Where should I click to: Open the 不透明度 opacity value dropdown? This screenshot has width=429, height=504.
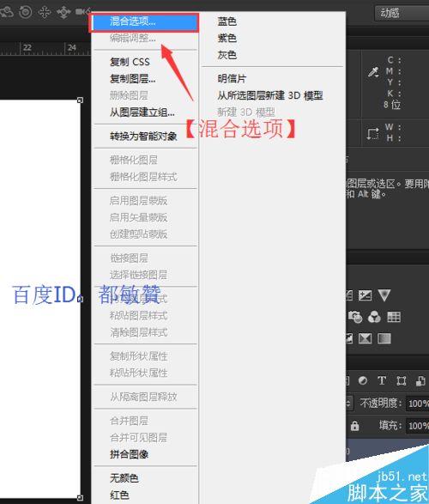pyautogui.click(x=418, y=403)
